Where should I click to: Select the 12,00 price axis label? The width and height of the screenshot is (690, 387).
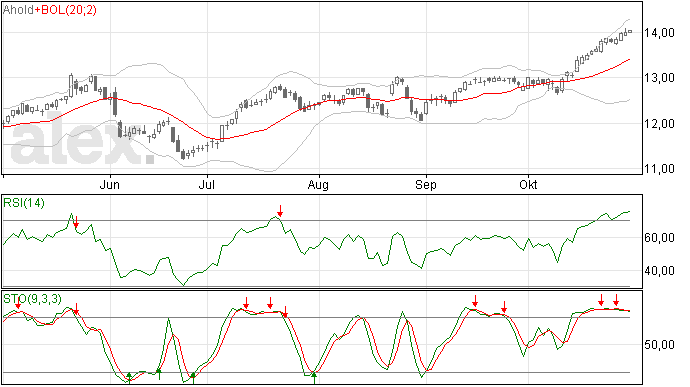[x=659, y=124]
